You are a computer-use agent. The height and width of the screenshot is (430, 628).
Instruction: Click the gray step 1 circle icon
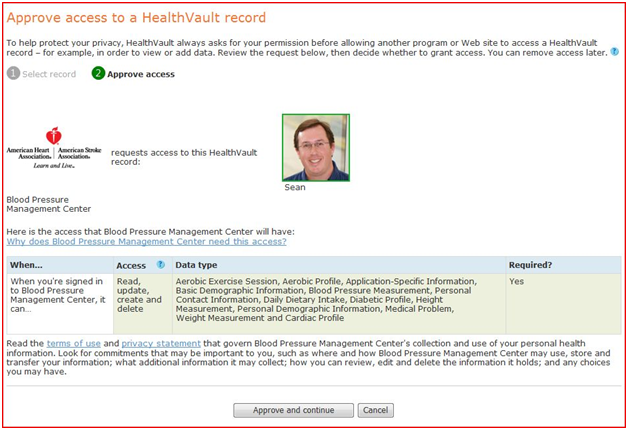click(x=14, y=74)
